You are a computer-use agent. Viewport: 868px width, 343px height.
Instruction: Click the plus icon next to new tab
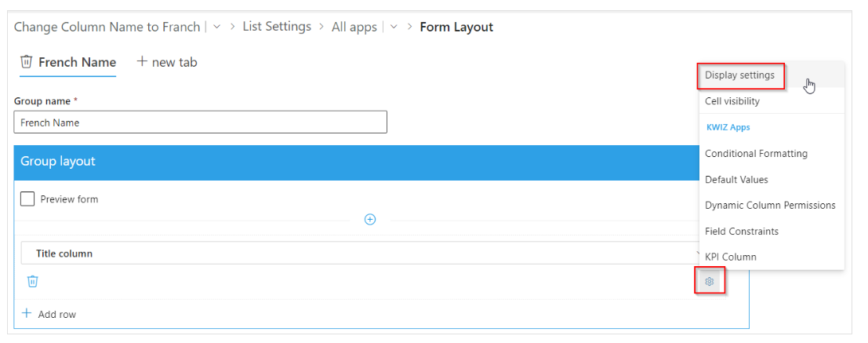point(142,61)
